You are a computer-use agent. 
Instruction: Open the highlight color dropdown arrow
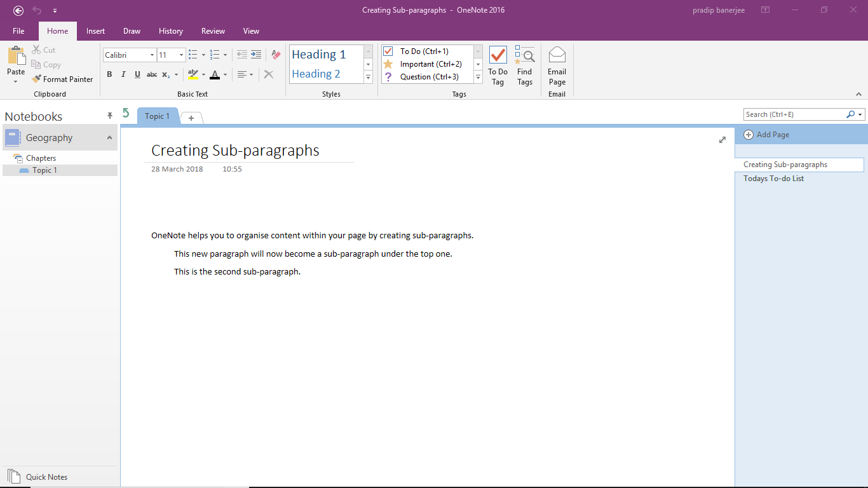[x=203, y=74]
